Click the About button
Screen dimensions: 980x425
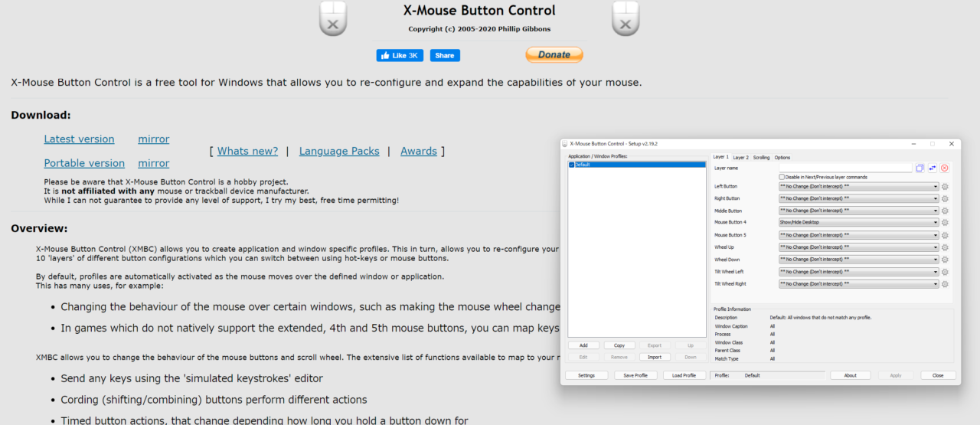[x=850, y=375]
